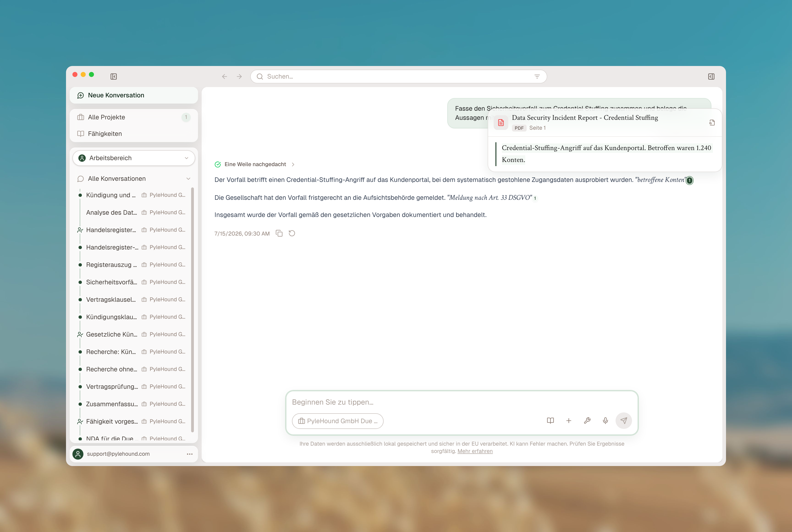Collapse the left sidebar panel icon
Screen dimensions: 792x532
point(114,77)
